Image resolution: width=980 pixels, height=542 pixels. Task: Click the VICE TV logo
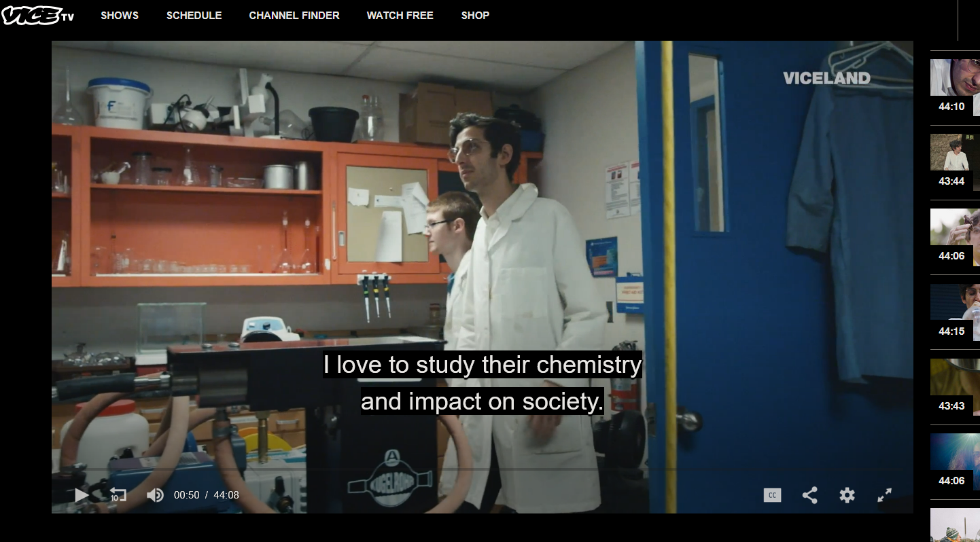38,15
